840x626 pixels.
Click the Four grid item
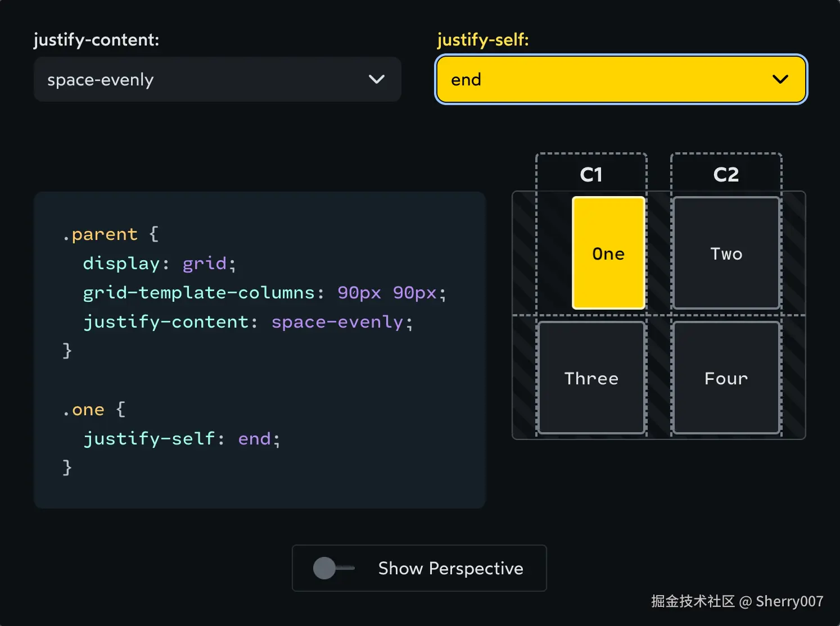pos(726,378)
